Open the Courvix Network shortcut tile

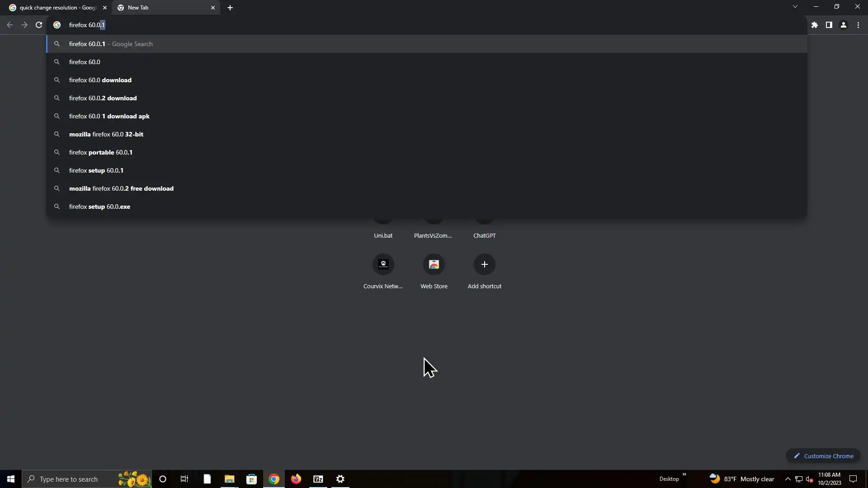383,264
